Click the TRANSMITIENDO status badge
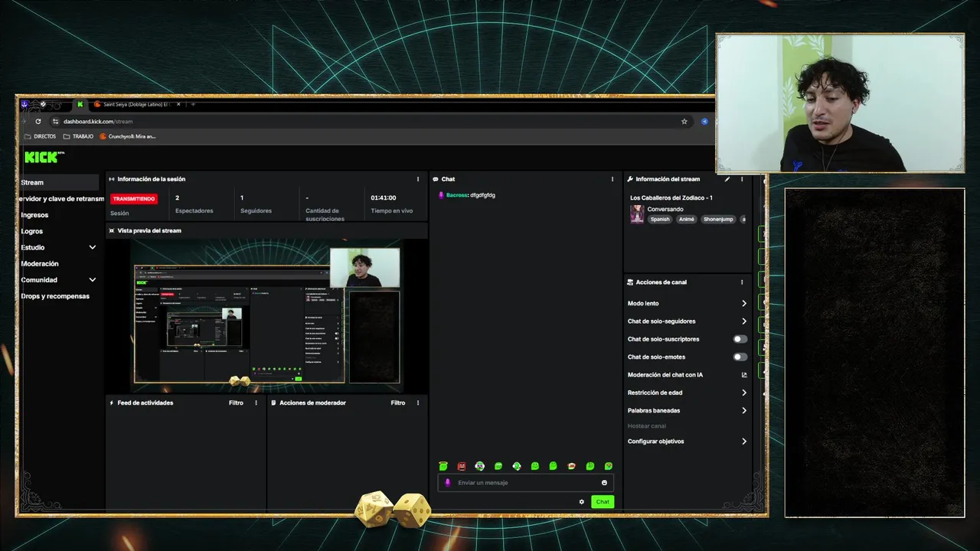 point(134,199)
